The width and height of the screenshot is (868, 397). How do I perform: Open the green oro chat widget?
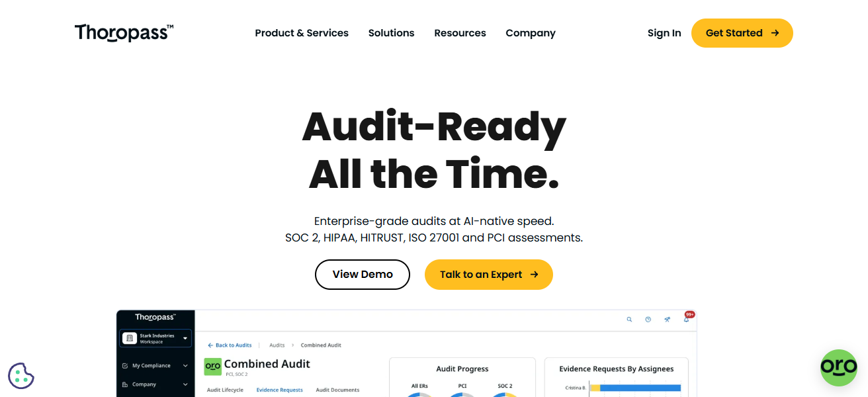[x=839, y=368]
